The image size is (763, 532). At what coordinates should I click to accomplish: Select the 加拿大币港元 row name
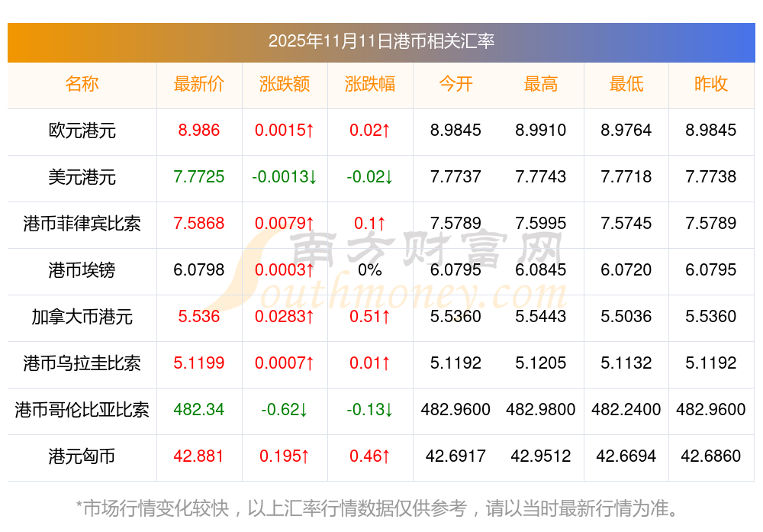[x=82, y=317]
